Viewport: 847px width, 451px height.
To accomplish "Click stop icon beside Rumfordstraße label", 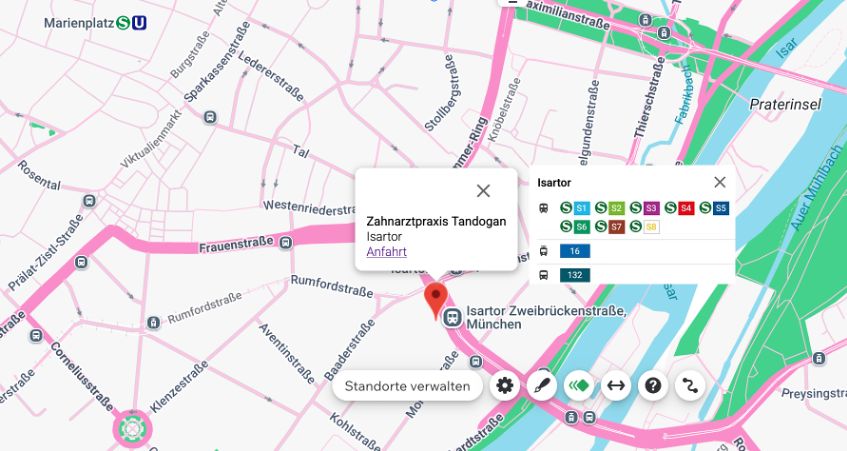I will (153, 323).
